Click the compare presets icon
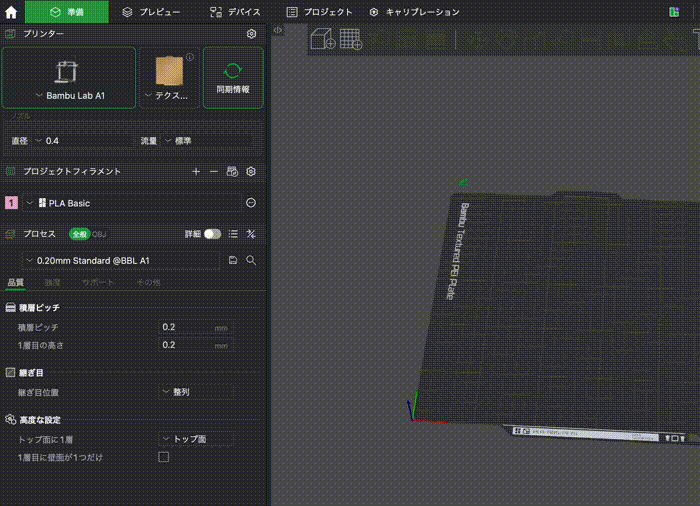 pyautogui.click(x=251, y=233)
